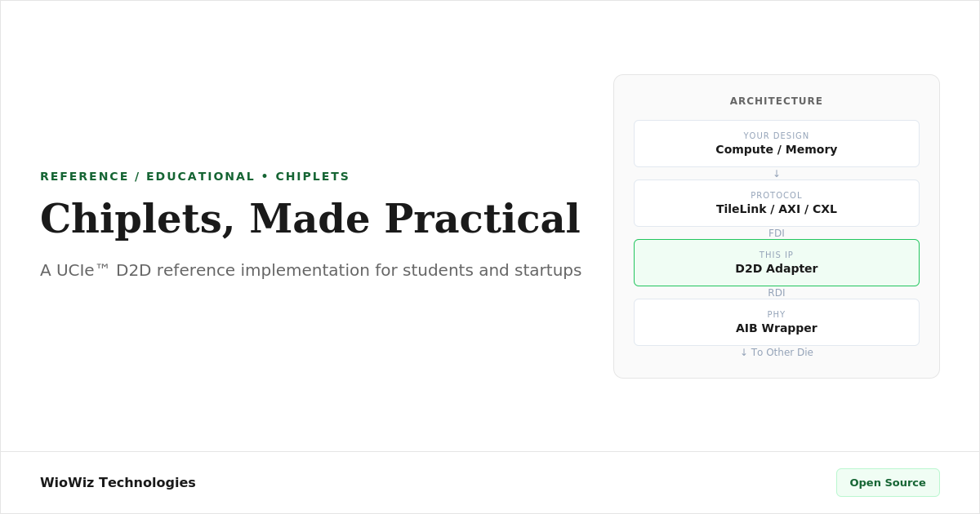980x514 pixels.
Task: Click the ARCHITECTURE card heading
Action: point(776,101)
